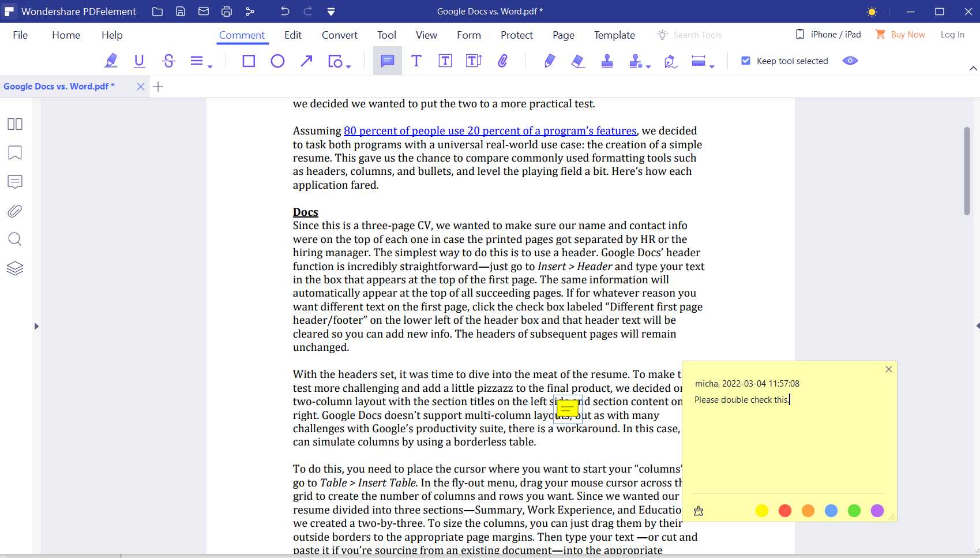Image resolution: width=980 pixels, height=558 pixels.
Task: Select the Strikethrough annotation tool
Action: (x=168, y=61)
